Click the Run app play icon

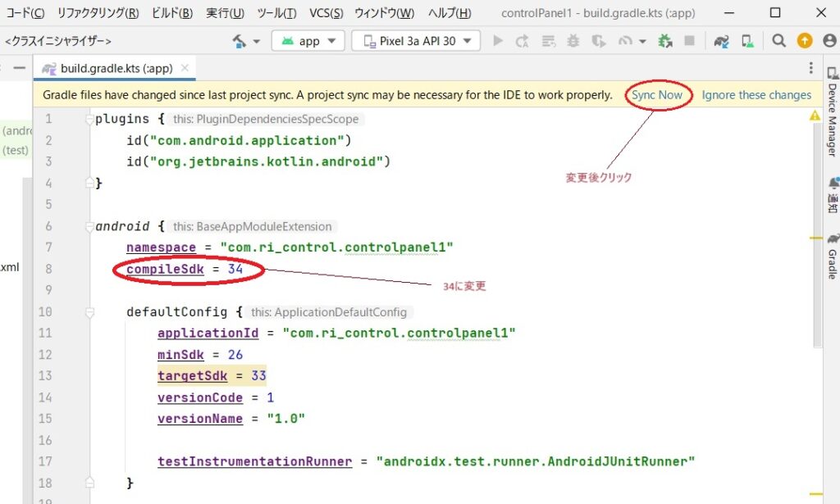[x=498, y=41]
